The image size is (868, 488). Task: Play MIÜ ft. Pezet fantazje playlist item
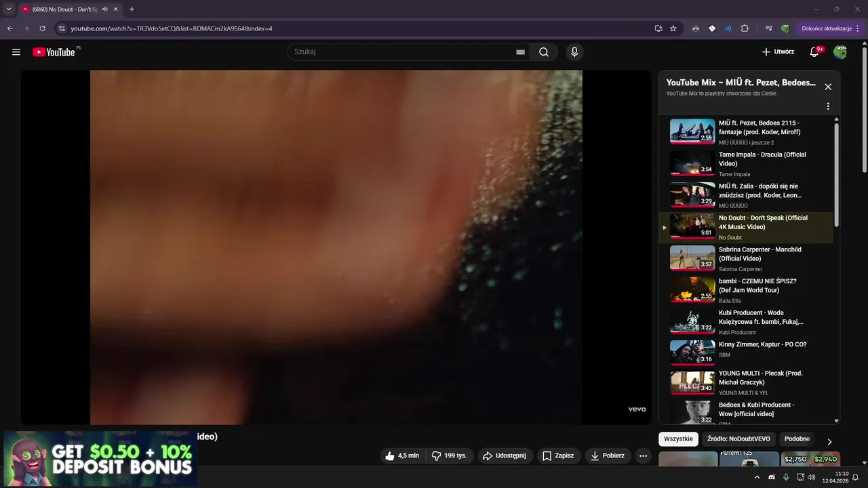tap(746, 131)
